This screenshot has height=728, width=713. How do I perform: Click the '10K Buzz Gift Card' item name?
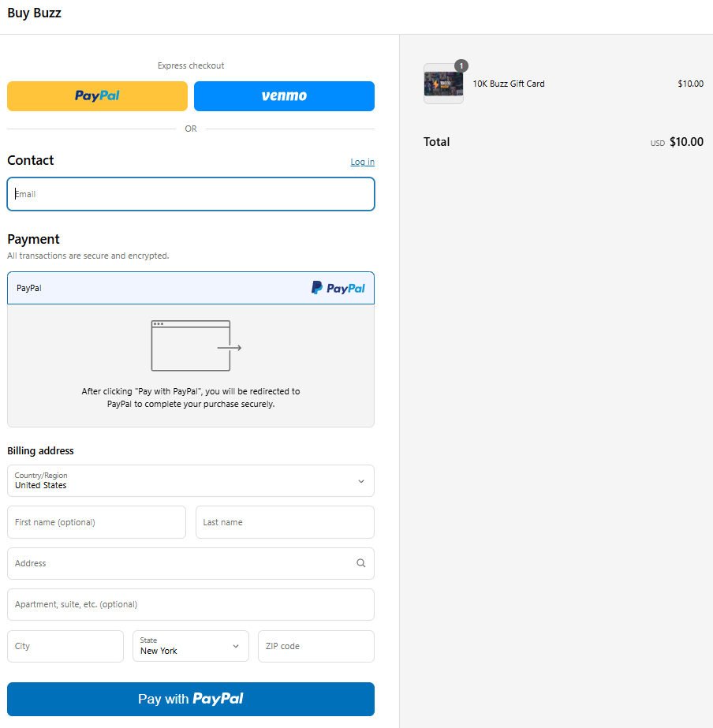click(509, 84)
